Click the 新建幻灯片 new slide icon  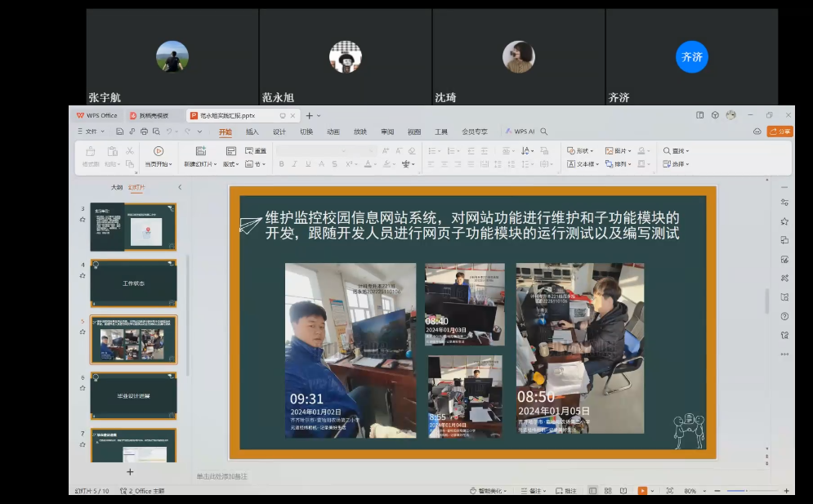pos(200,151)
